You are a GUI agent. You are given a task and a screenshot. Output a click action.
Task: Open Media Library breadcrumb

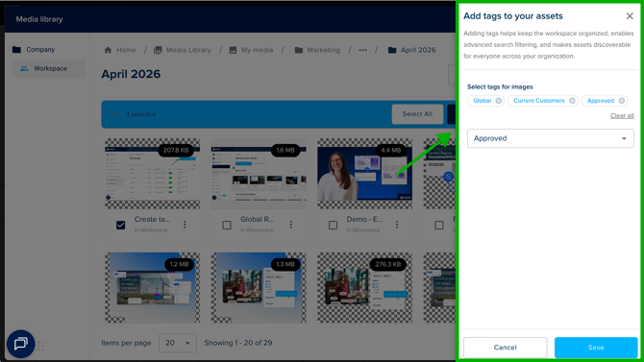183,50
